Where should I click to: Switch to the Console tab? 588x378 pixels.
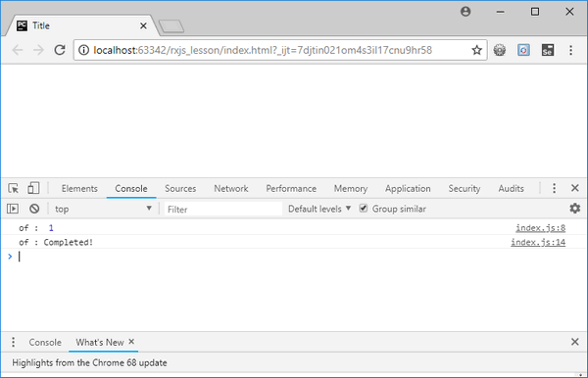pos(131,188)
